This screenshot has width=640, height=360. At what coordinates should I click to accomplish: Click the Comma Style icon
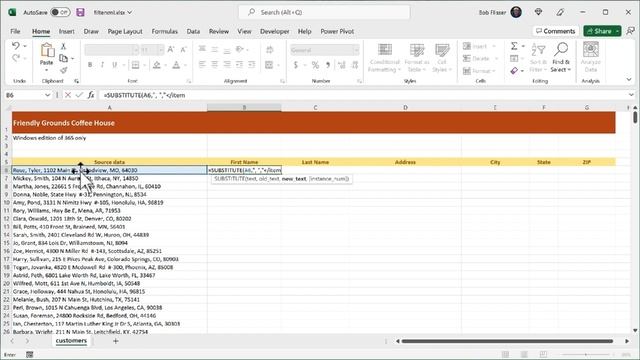click(328, 64)
